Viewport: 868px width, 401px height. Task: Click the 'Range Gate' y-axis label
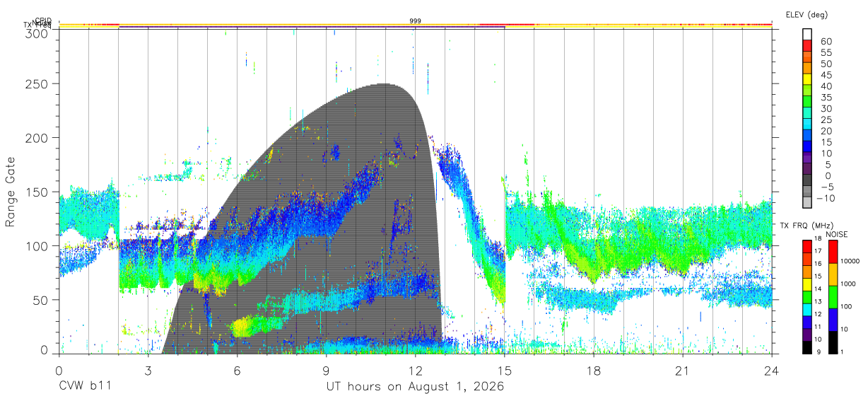tap(10, 192)
